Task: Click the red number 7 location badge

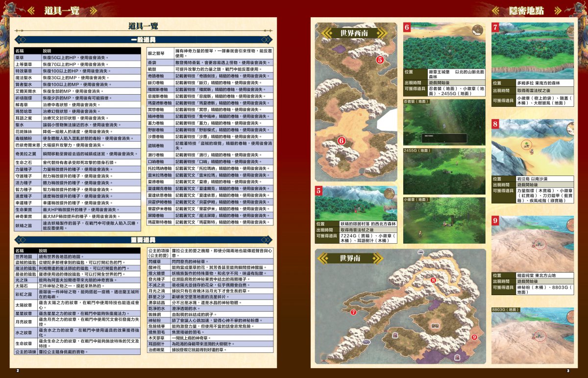Action: click(x=495, y=28)
